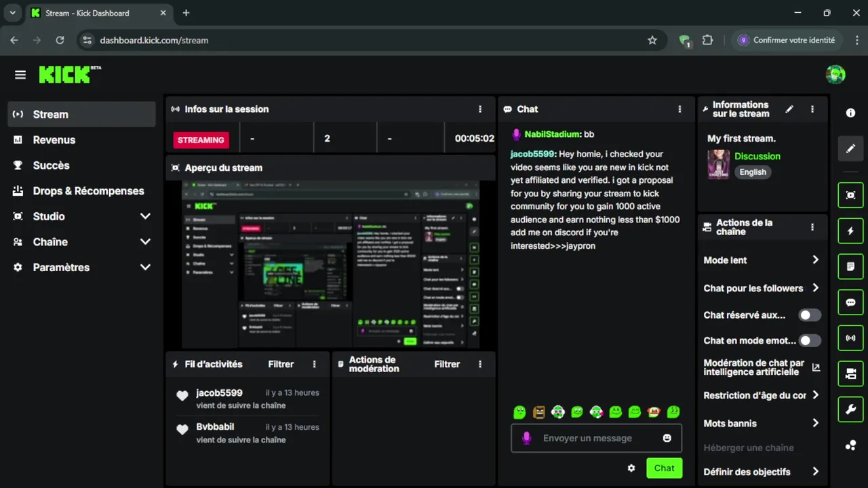Enable Chat en mode emot... switch
The image size is (868, 488).
coord(810,340)
